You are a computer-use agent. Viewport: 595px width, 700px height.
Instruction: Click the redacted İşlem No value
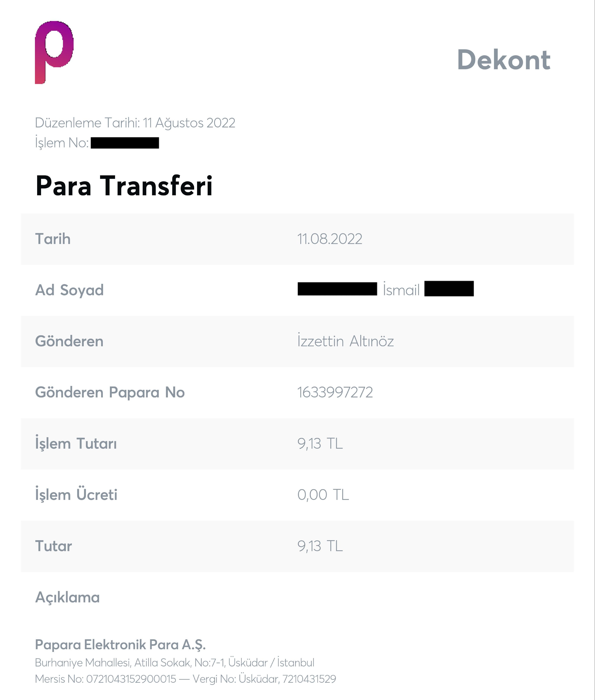click(125, 143)
